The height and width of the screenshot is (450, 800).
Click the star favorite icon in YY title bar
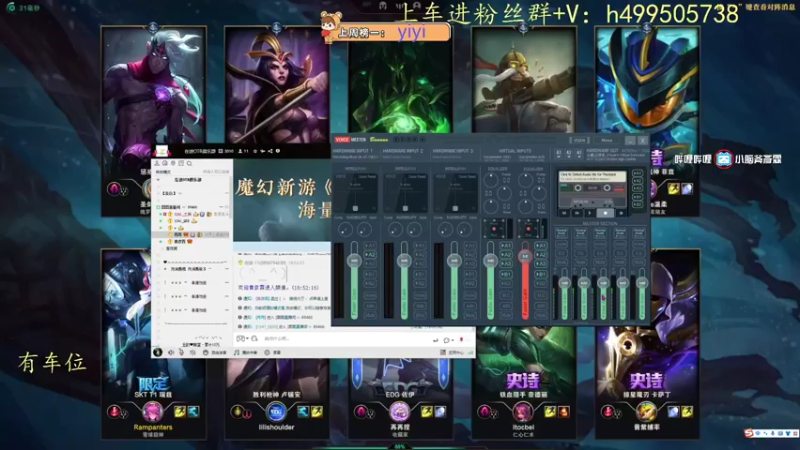pyautogui.click(x=255, y=151)
